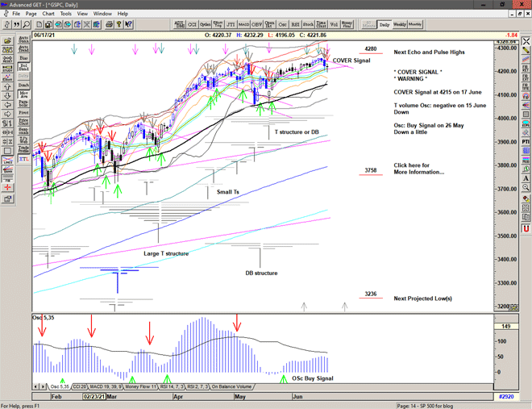Open the Window menu
This screenshot has width=532, height=409.
pyautogui.click(x=102, y=14)
